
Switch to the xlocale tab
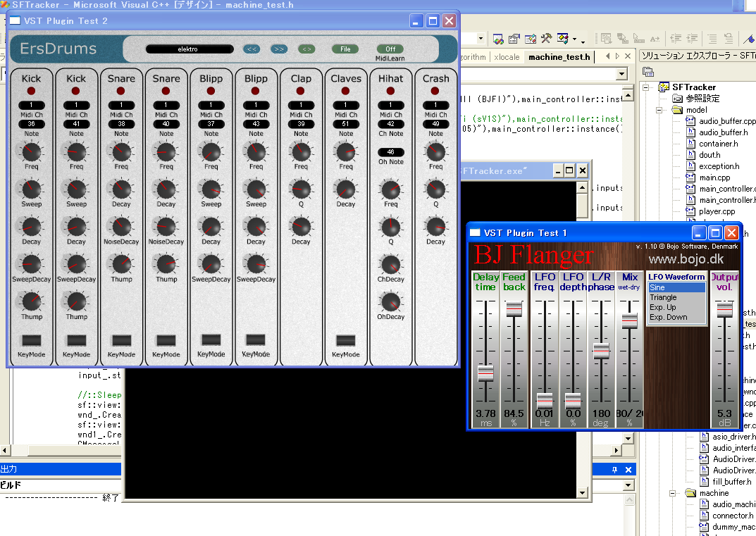tap(506, 57)
